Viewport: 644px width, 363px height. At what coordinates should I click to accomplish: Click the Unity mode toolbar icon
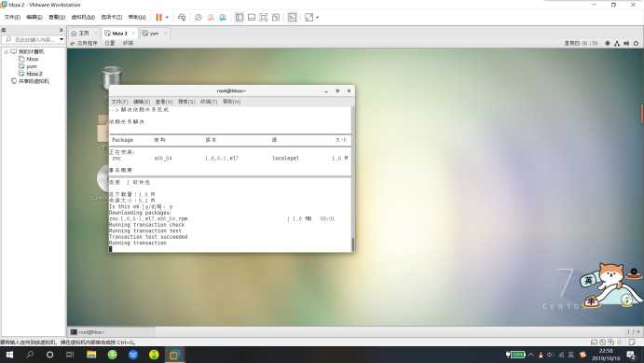pyautogui.click(x=276, y=18)
